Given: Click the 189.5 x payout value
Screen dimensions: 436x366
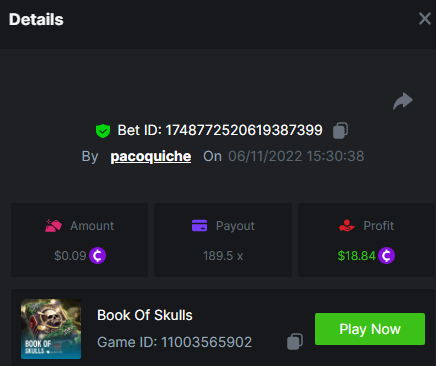Looking at the screenshot, I should (223, 256).
